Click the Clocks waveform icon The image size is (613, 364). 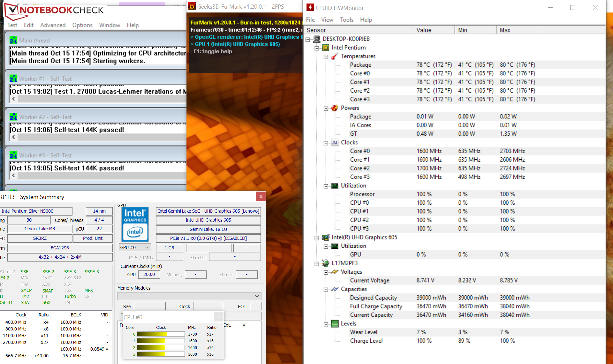pos(334,142)
